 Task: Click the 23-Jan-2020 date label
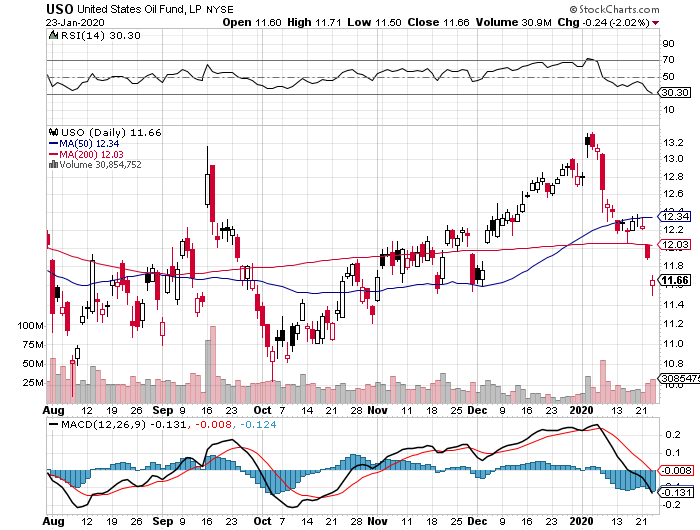click(x=75, y=22)
